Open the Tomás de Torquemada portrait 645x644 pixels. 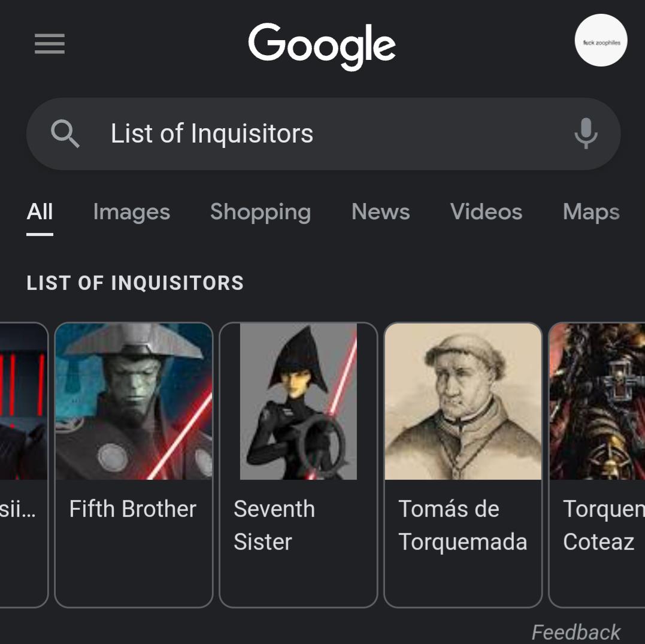pos(463,401)
